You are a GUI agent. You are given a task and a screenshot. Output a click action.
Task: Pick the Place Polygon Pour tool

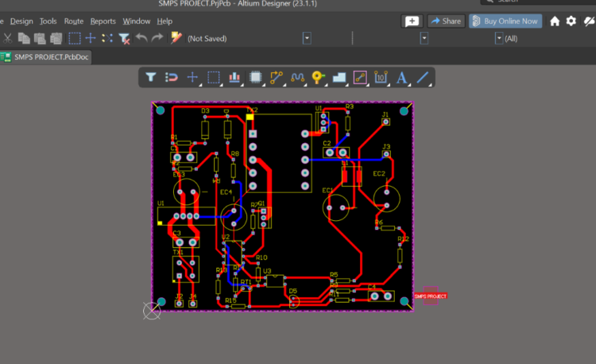(x=339, y=77)
